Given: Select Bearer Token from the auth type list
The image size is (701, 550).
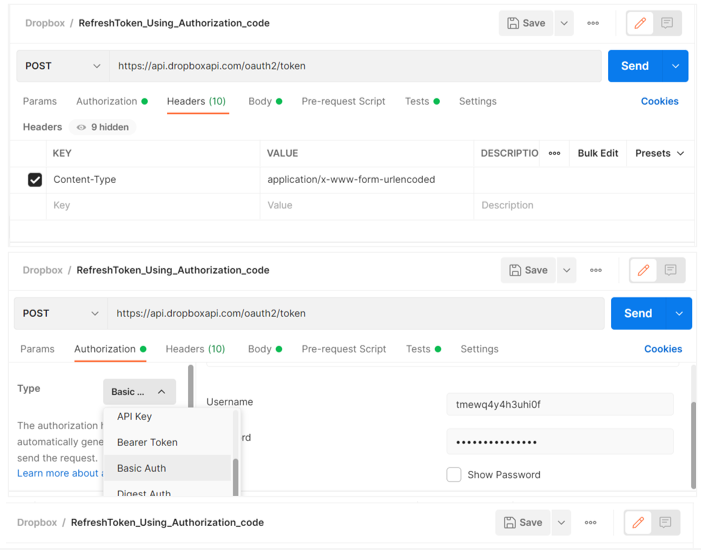Looking at the screenshot, I should coord(147,442).
